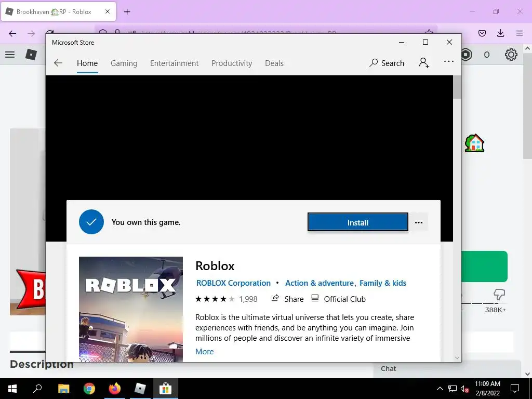This screenshot has width=532, height=399.
Task: Open the Roblox site hamburger menu
Action: (10, 54)
